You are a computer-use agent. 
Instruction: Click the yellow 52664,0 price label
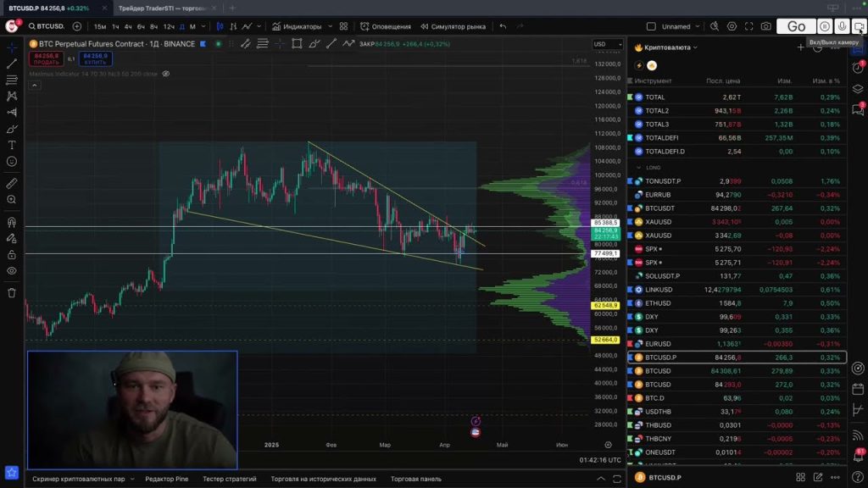(606, 340)
